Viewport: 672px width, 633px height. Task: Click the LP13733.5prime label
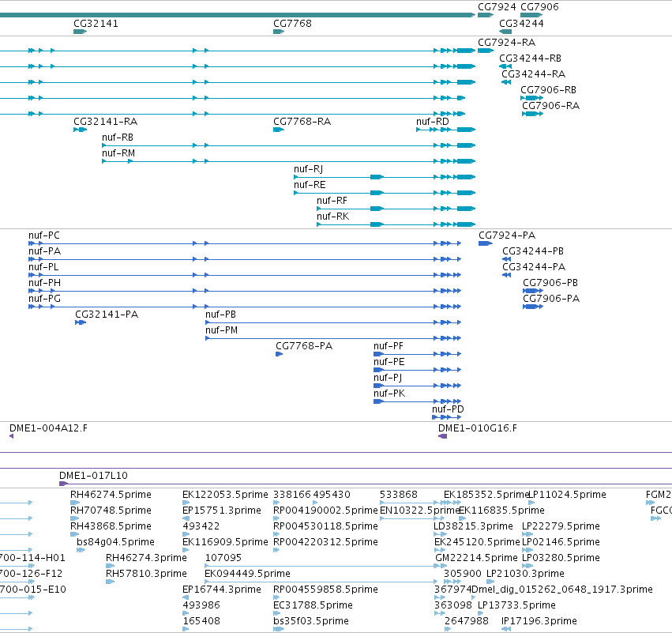(517, 605)
